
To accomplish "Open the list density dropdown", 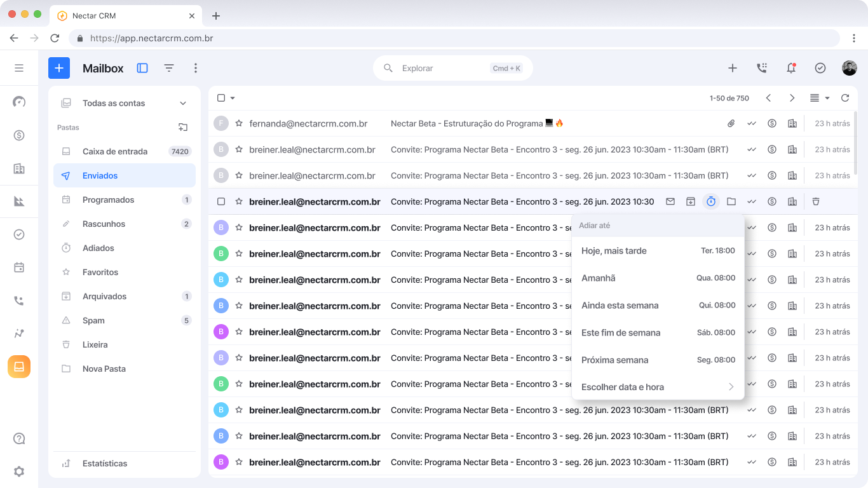I will (820, 98).
